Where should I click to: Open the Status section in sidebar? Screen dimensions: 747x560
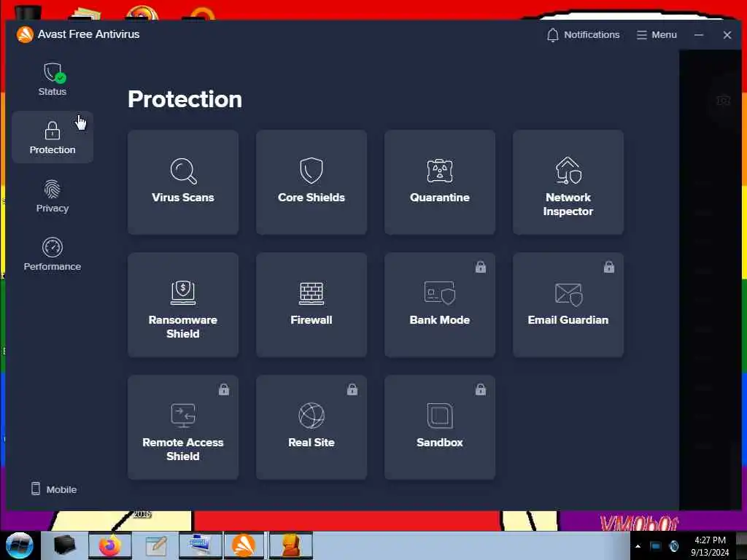53,79
